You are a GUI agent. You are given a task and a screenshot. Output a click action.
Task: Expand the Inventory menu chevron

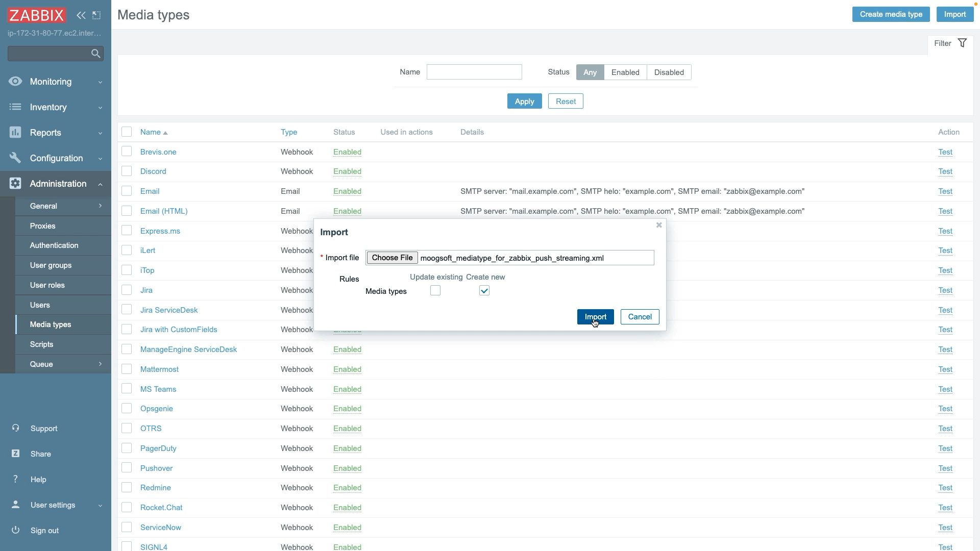tap(100, 108)
